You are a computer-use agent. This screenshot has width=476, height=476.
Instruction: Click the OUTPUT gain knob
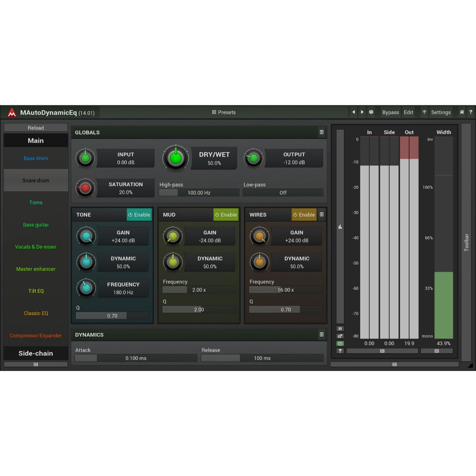(x=253, y=158)
